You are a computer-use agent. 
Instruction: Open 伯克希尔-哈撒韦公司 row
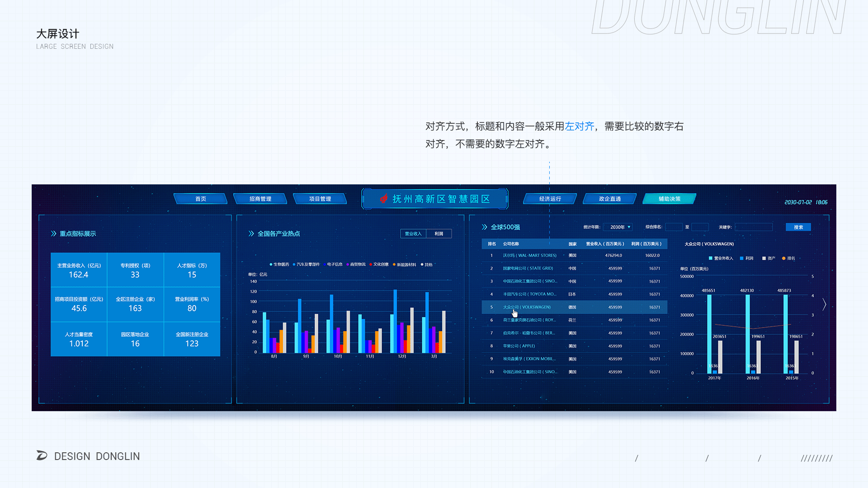[x=574, y=333]
